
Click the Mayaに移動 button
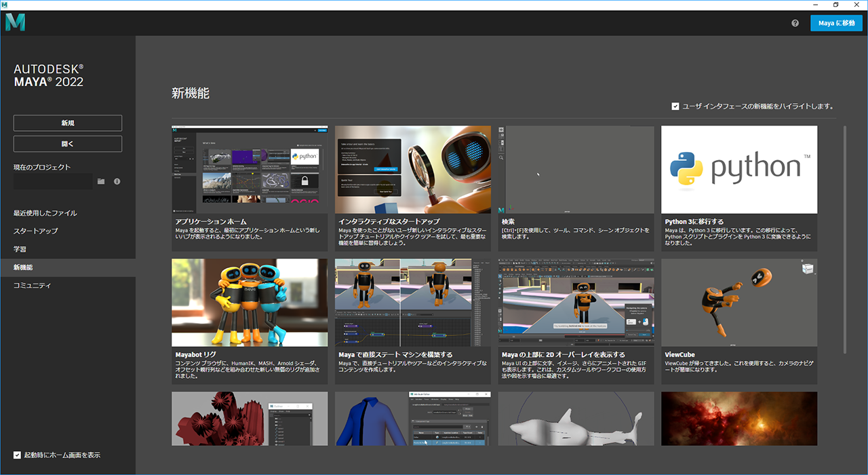(x=836, y=23)
